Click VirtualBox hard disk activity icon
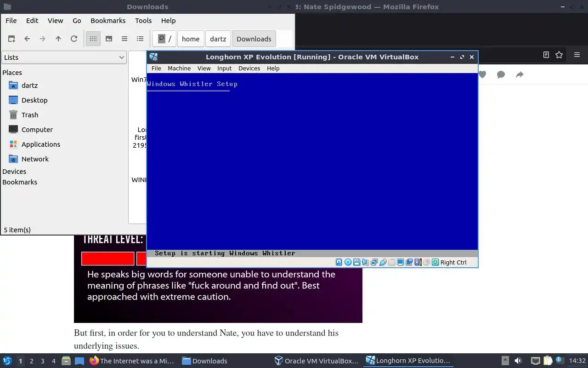 click(x=339, y=262)
